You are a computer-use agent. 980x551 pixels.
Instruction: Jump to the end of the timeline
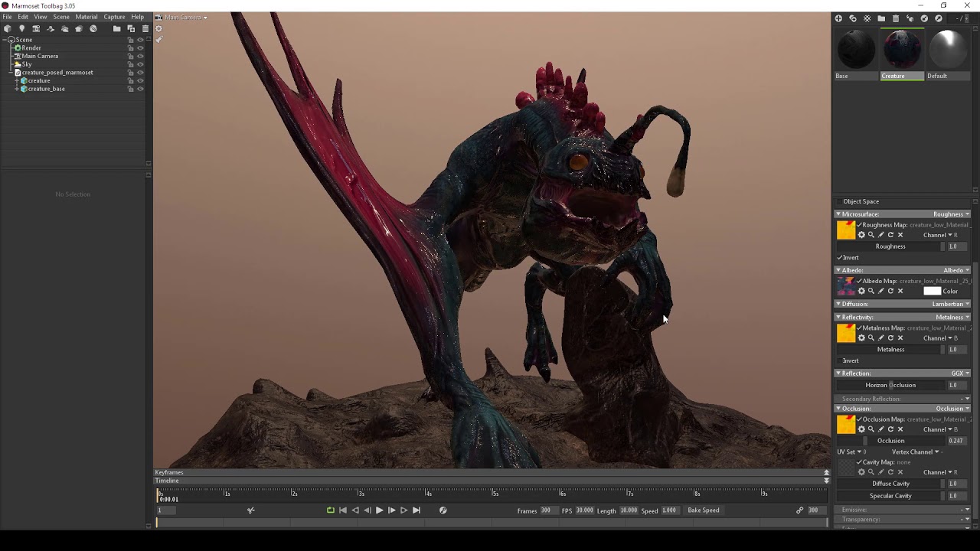(x=416, y=510)
